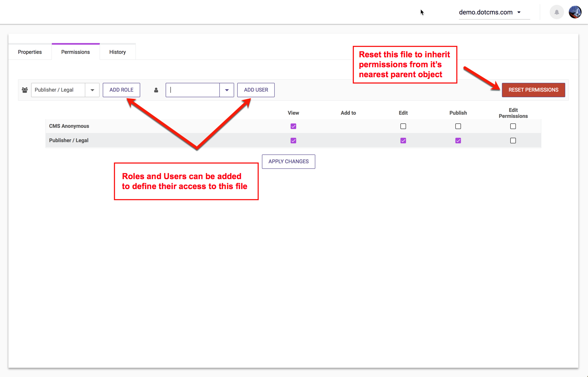The width and height of the screenshot is (588, 377).
Task: Click the ADD ROLE button
Action: click(121, 90)
